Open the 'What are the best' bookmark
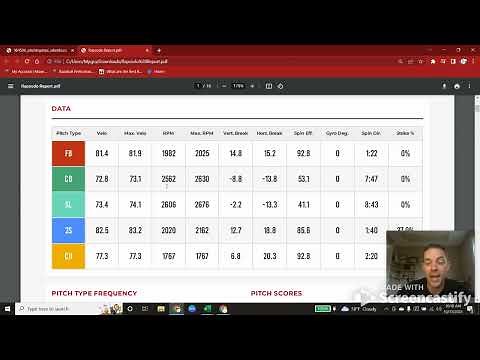This screenshot has height=360, width=480. pyautogui.click(x=121, y=71)
